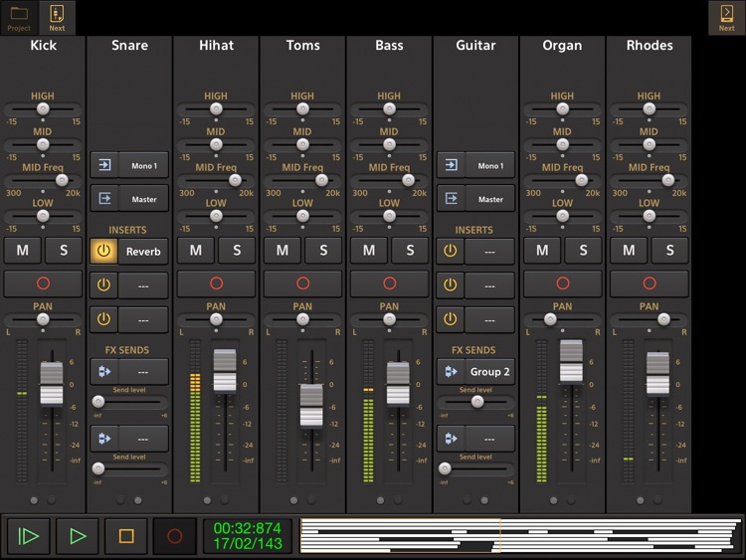Click the Toms volume fader
The image size is (746, 560).
(x=311, y=406)
